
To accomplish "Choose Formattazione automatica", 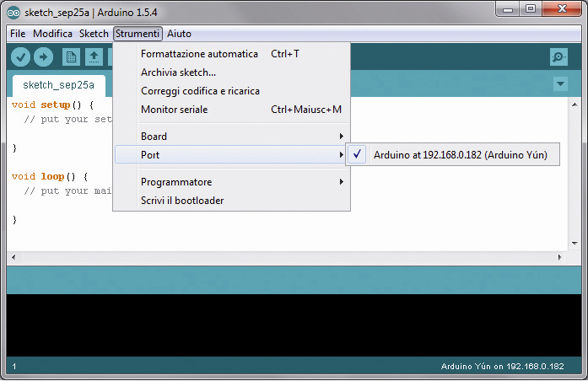I will (x=199, y=54).
